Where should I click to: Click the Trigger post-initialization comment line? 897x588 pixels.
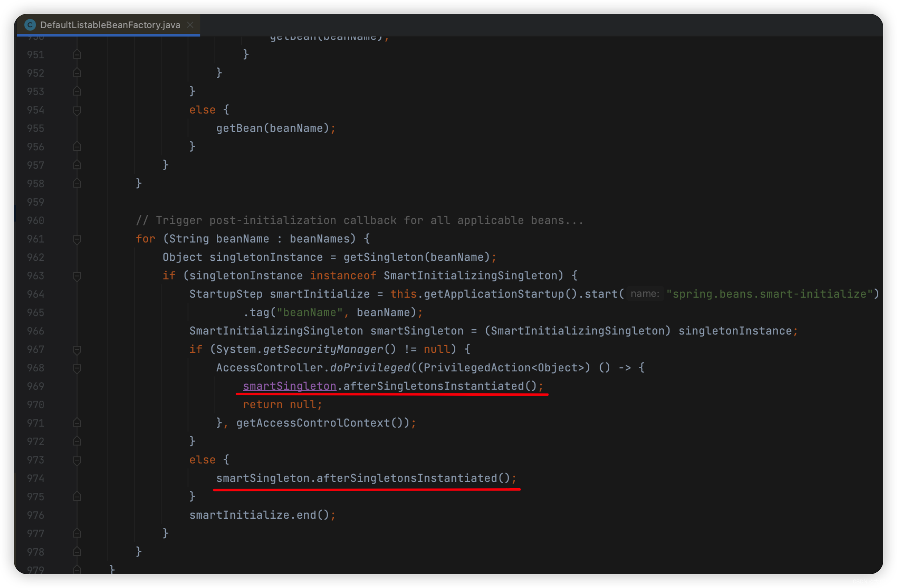(x=359, y=220)
